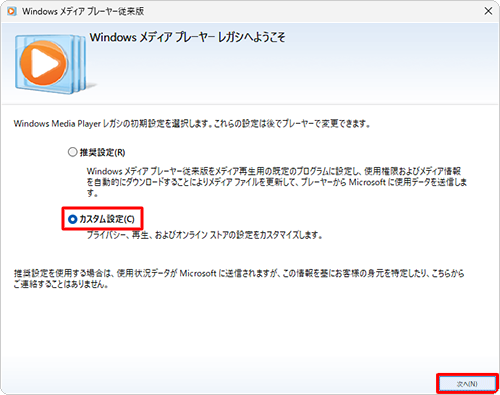Close the Windows メディア プレーヤー従来版 dialog
The height and width of the screenshot is (395, 500).
(488, 11)
